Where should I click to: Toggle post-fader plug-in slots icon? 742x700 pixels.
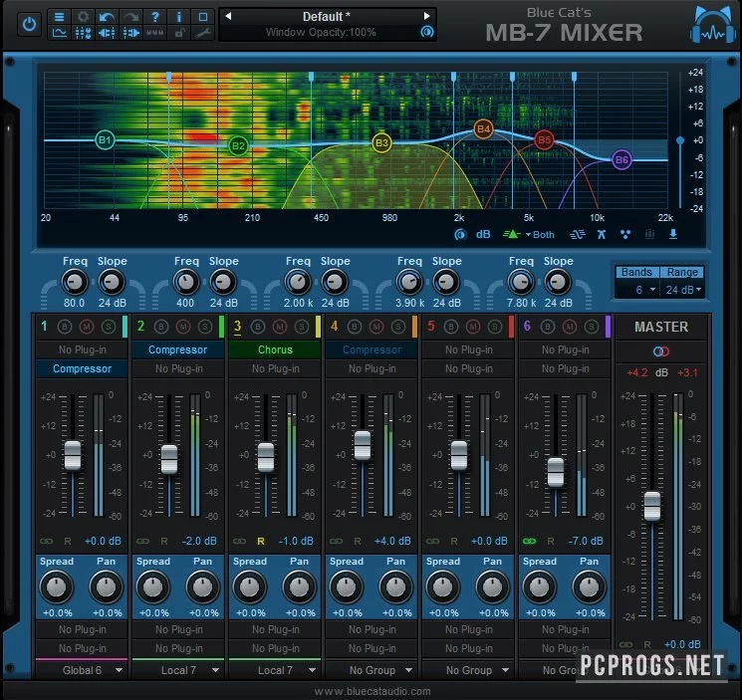click(x=131, y=33)
